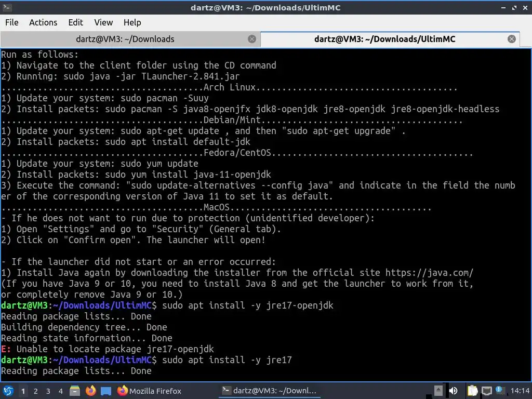Open the File menu

(12, 22)
